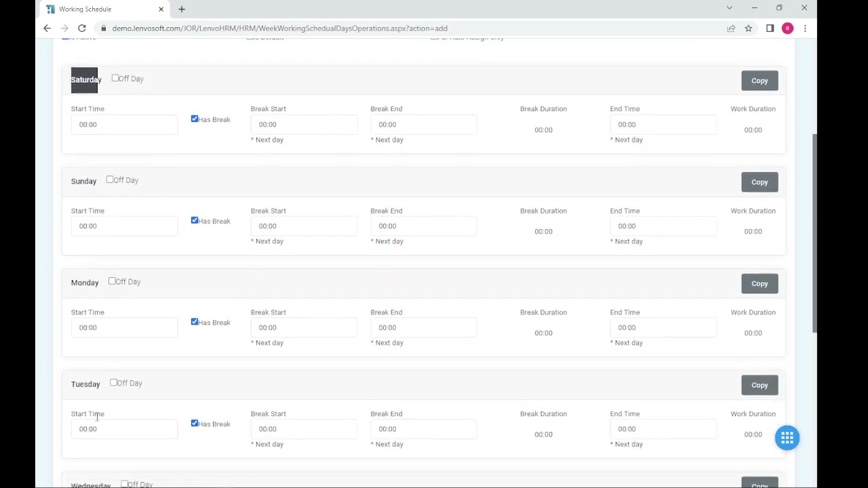Uncheck Saturday Has Break checkbox
Image resolution: width=868 pixels, height=488 pixels.
[195, 119]
